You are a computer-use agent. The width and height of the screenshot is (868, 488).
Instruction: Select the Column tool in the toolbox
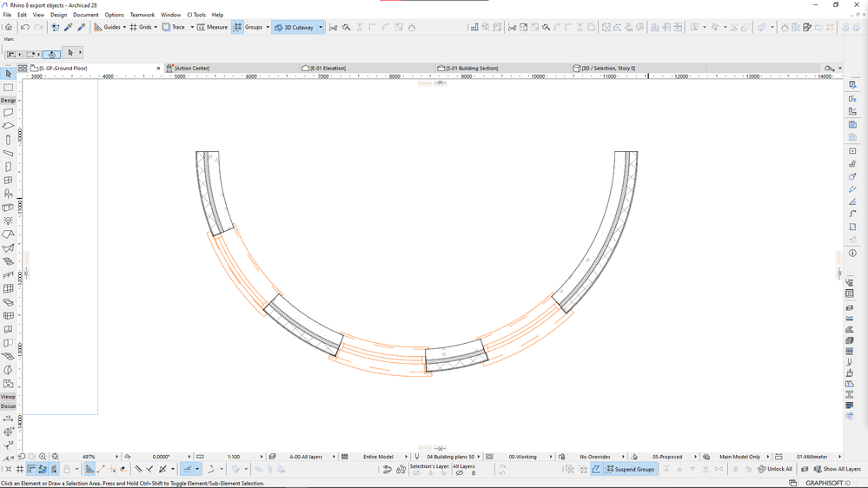coord(9,140)
